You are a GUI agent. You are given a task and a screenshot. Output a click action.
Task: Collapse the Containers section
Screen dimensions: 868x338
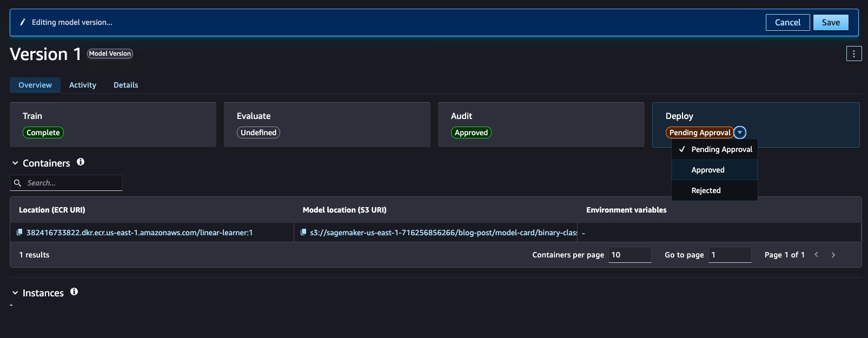pos(15,163)
